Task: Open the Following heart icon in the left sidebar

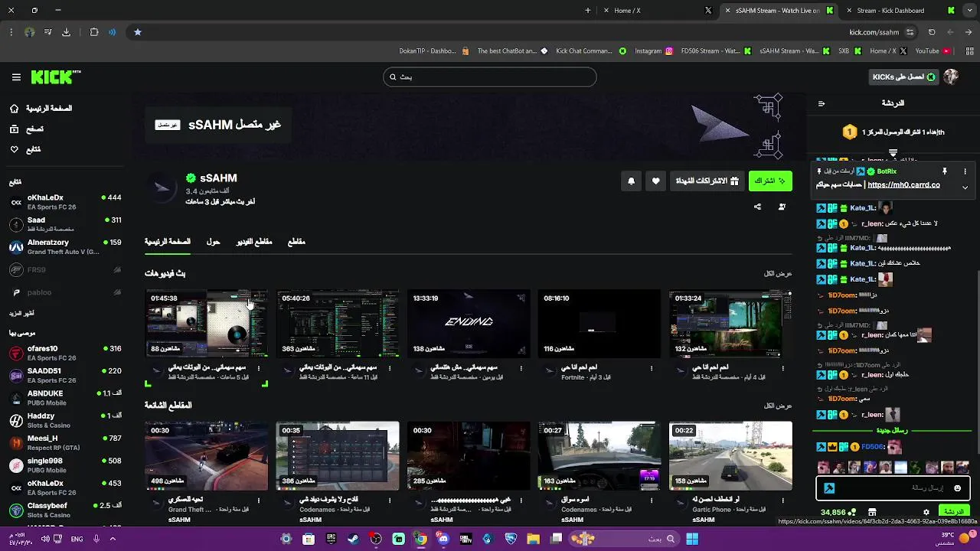Action: coord(14,149)
